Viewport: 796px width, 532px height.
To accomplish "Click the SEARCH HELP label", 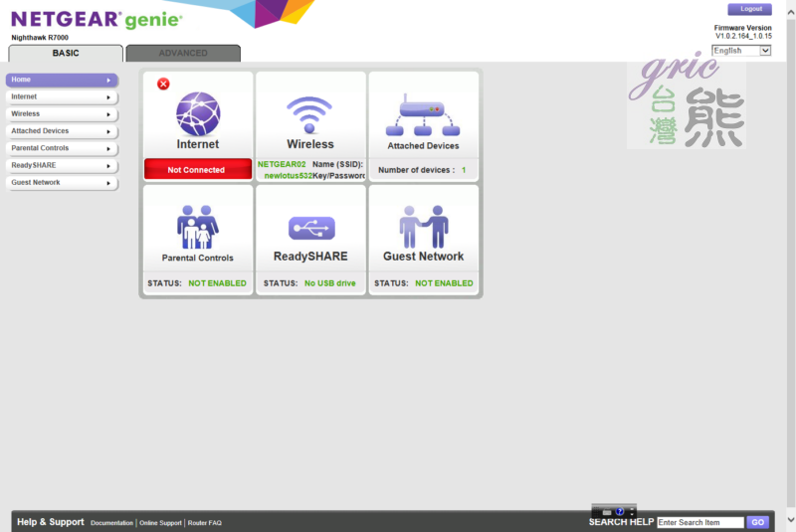I will pos(621,522).
